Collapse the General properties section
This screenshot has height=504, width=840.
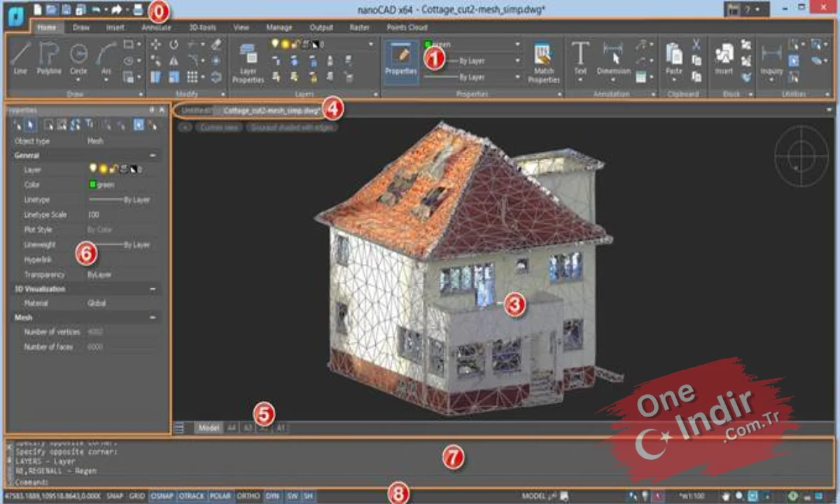[x=153, y=155]
